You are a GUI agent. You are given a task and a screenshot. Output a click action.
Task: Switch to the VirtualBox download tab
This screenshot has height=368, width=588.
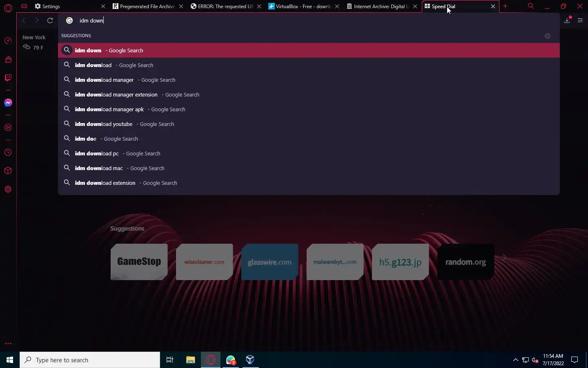pos(303,6)
